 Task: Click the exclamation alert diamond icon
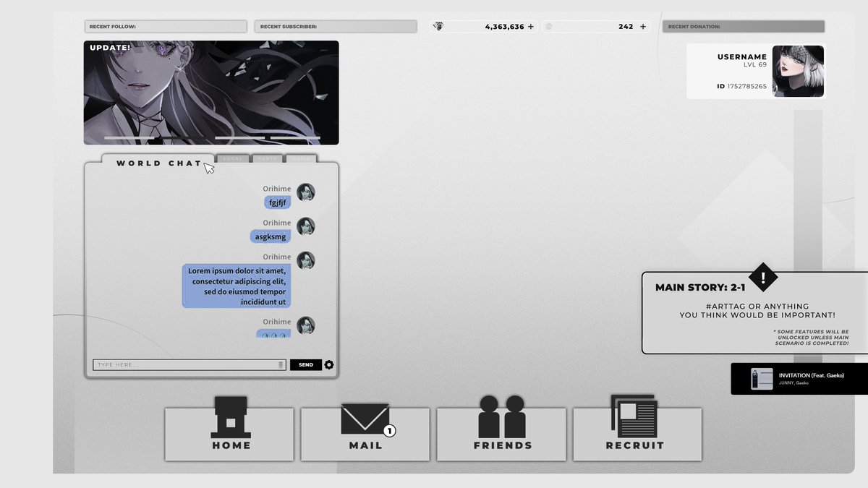click(x=762, y=278)
